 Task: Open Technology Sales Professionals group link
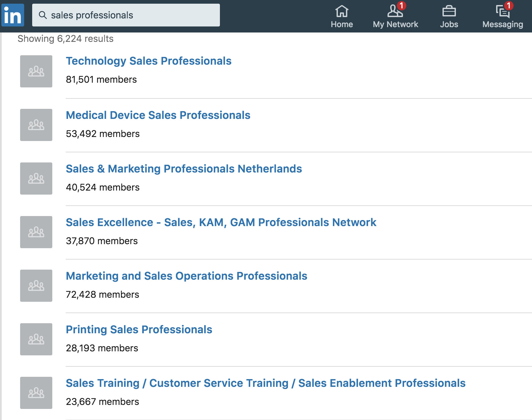pos(149,61)
